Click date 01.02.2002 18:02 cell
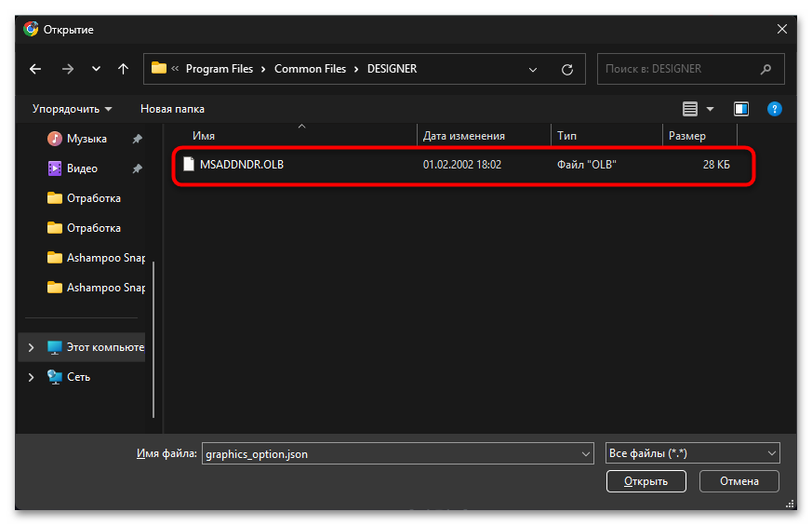This screenshot has height=525, width=812. coord(462,165)
